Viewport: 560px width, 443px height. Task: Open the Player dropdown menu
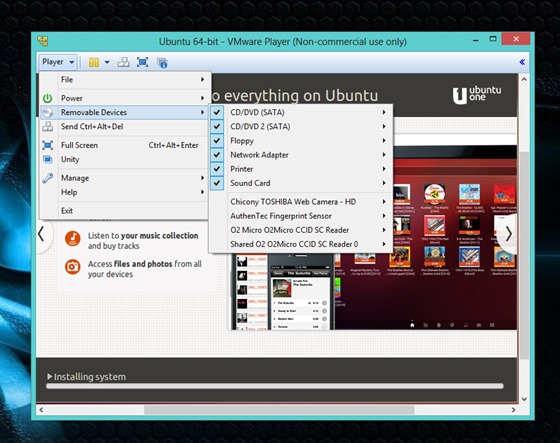pyautogui.click(x=58, y=62)
